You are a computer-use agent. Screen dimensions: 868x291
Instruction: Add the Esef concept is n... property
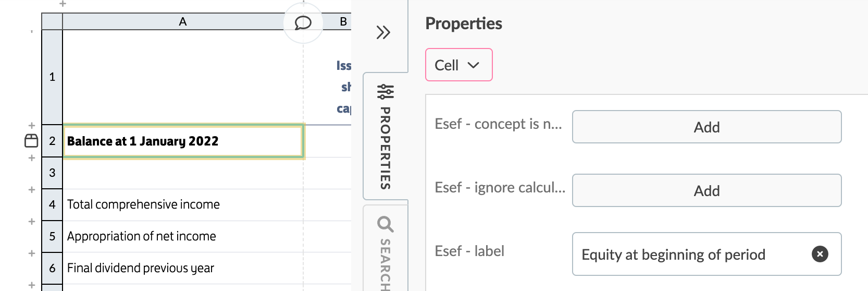tap(706, 127)
